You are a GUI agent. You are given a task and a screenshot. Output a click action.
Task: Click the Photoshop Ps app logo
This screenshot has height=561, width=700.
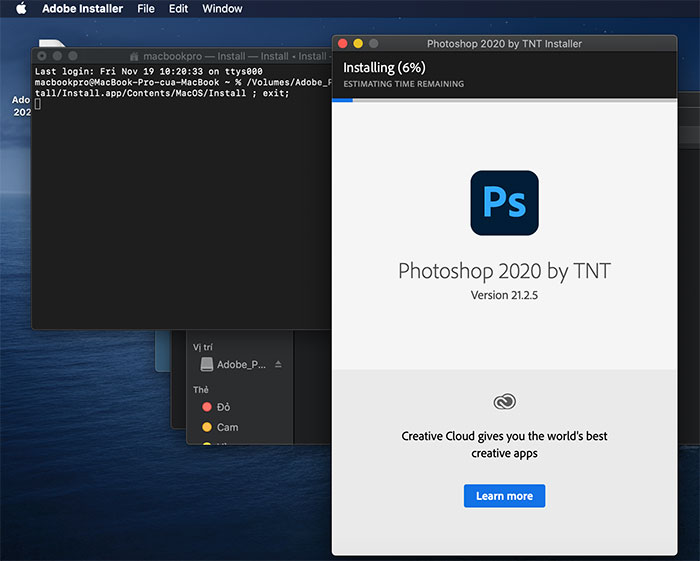click(x=504, y=203)
